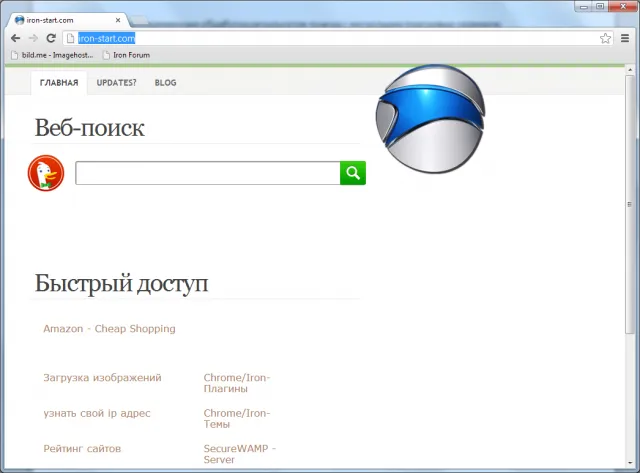Switch to the ГЛАВНАЯ tab

click(59, 83)
